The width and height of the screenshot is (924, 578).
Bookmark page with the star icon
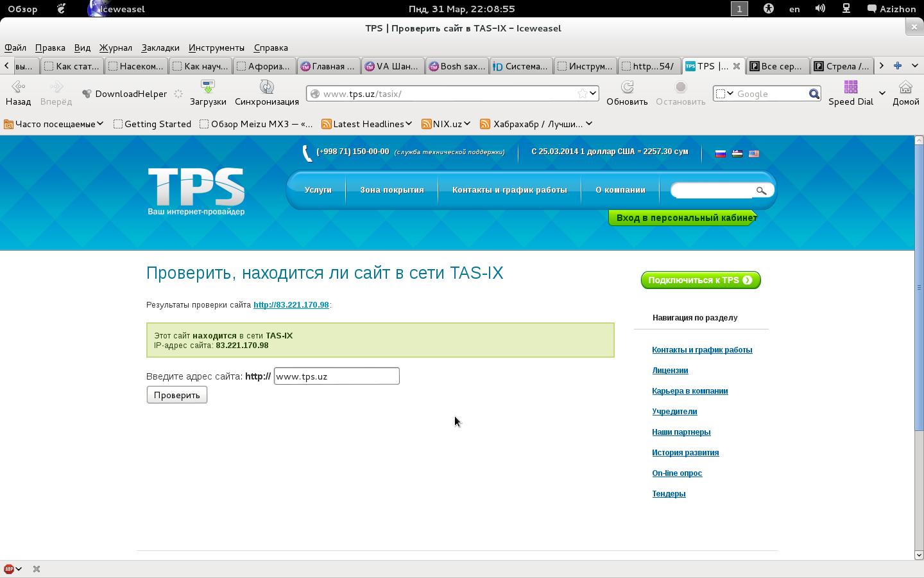pyautogui.click(x=582, y=94)
